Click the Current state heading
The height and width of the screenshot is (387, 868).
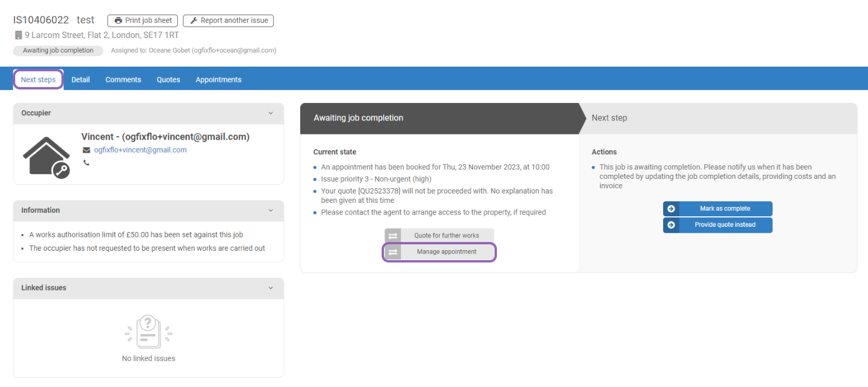[x=335, y=152]
